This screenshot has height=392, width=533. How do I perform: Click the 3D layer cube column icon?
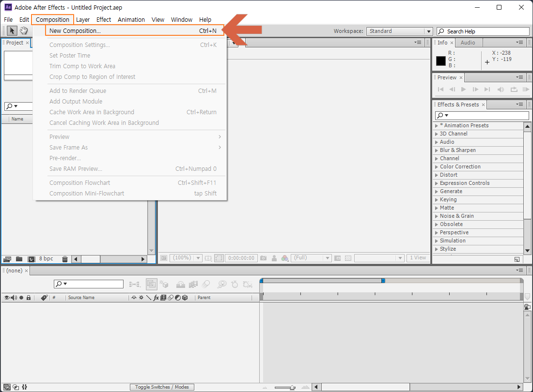185,298
